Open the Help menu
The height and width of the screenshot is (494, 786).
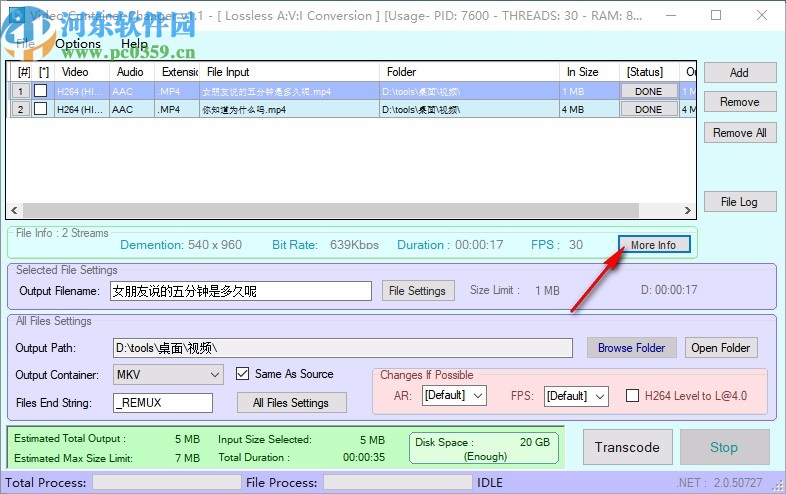[x=134, y=44]
